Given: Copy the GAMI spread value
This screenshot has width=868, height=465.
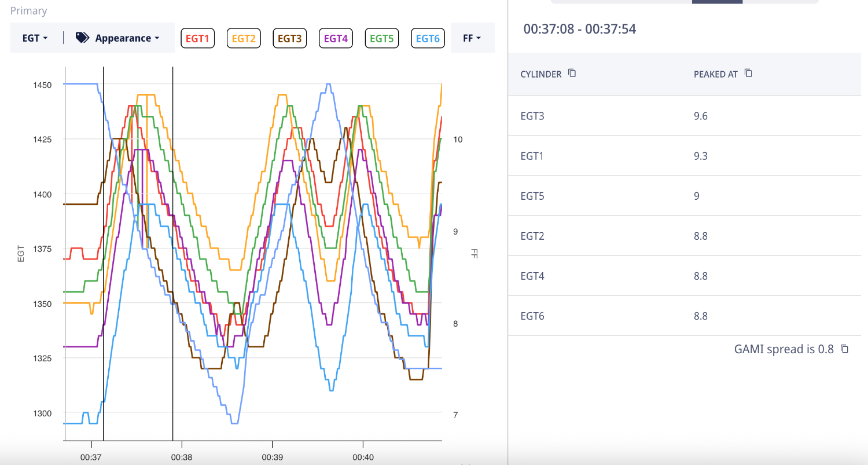Looking at the screenshot, I should point(844,349).
